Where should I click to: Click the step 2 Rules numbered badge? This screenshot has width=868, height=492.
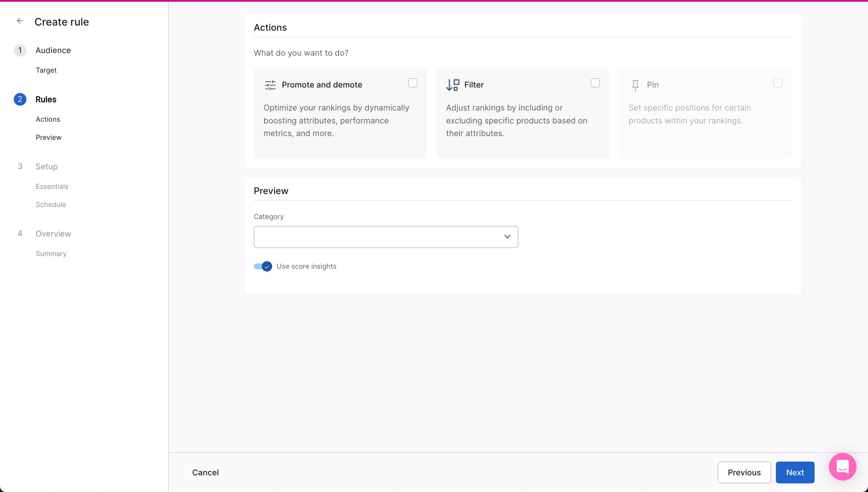(x=20, y=99)
